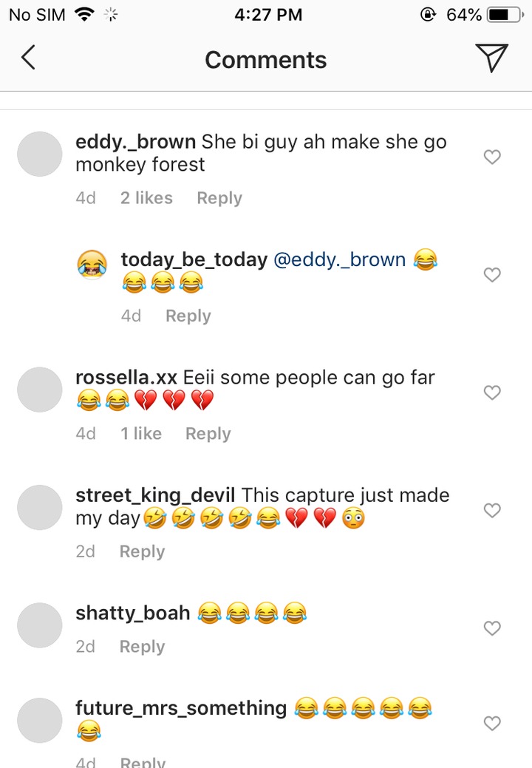Tap the heart next to future_mrs_something's comment
The height and width of the screenshot is (768, 532).
pyautogui.click(x=492, y=723)
